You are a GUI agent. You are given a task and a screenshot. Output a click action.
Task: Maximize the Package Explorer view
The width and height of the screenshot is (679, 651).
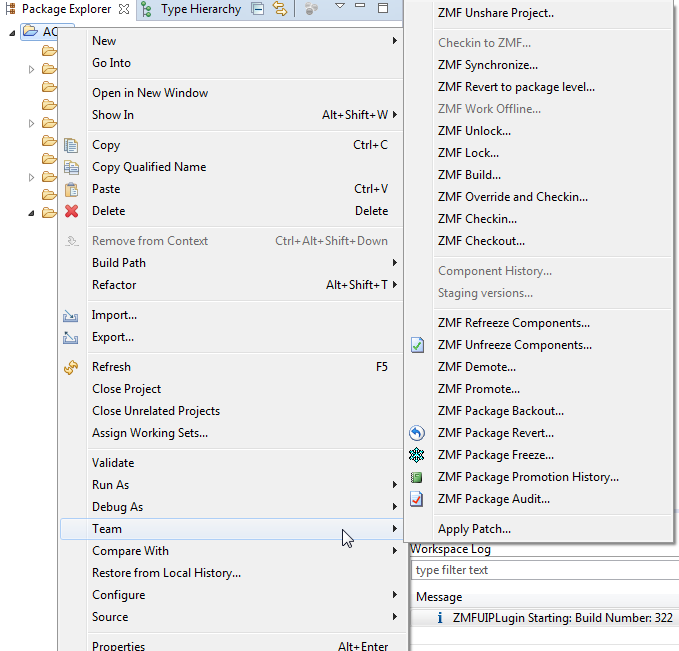pos(383,8)
